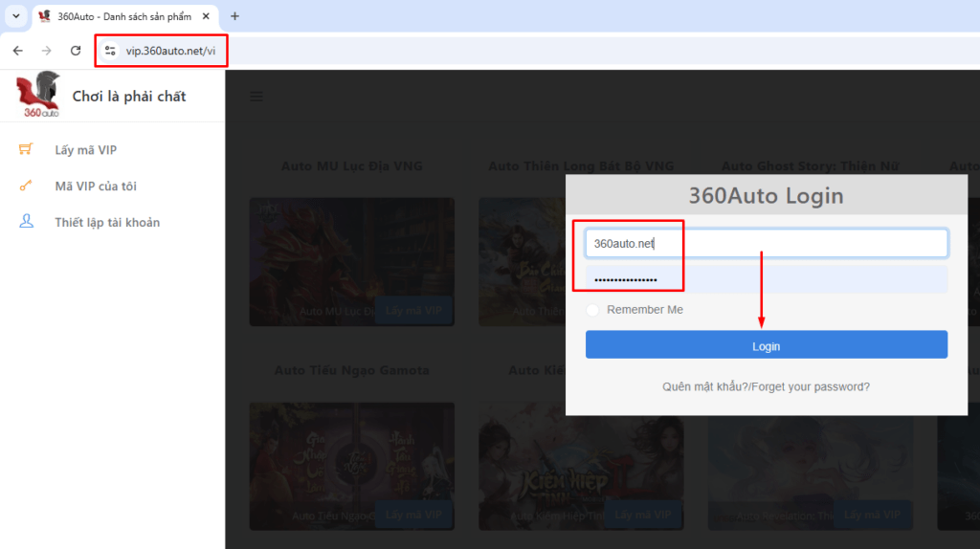Screen dimensions: 980x549
Task: Click the Chơi là phải chất slogan text
Action: [x=129, y=97]
